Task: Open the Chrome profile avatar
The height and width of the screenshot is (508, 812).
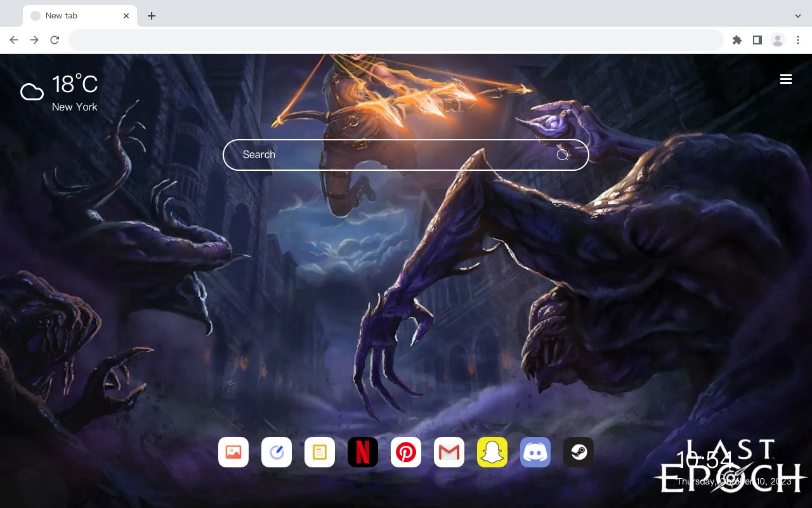Action: (x=778, y=40)
